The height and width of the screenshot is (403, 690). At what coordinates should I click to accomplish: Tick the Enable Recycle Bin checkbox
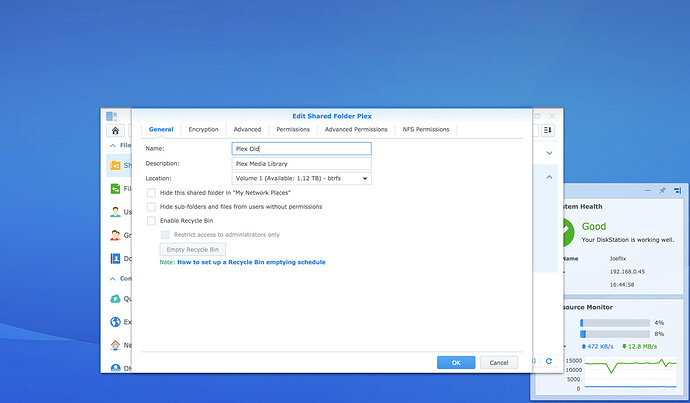pos(151,221)
